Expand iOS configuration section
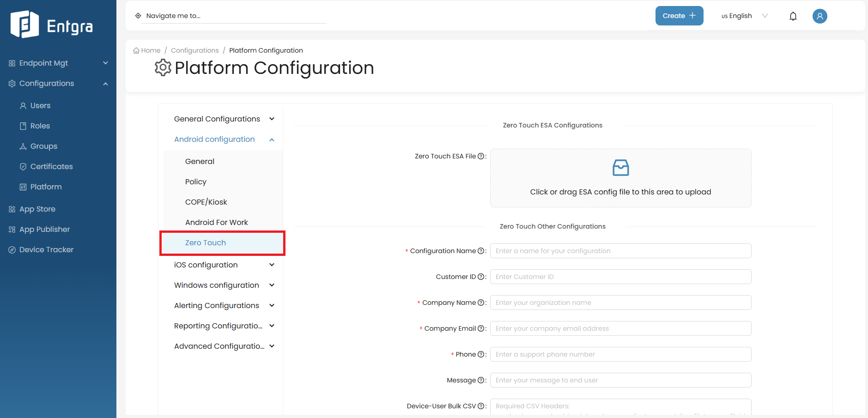Image resolution: width=868 pixels, height=418 pixels. click(x=272, y=265)
